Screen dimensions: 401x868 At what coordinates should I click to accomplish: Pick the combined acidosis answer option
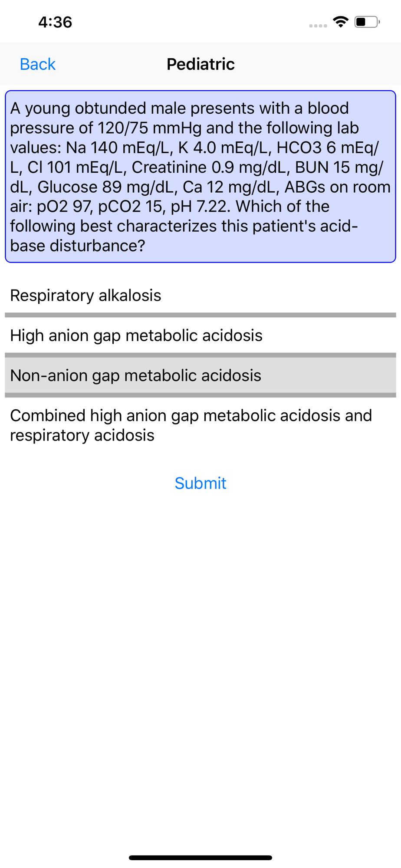(200, 425)
